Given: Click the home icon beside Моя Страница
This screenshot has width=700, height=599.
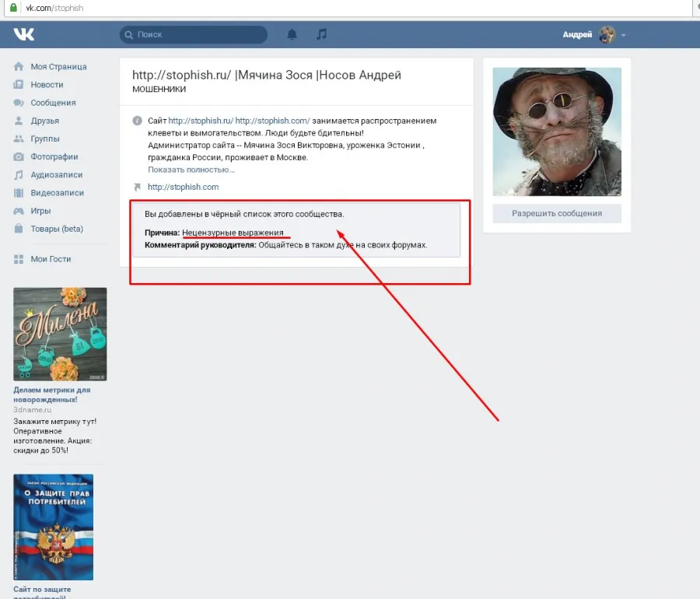Looking at the screenshot, I should (19, 66).
